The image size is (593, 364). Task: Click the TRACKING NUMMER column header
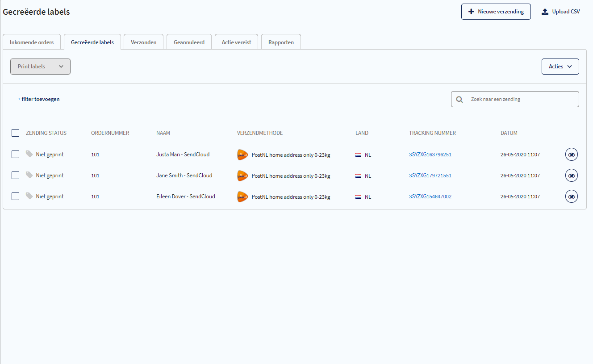[x=432, y=133]
